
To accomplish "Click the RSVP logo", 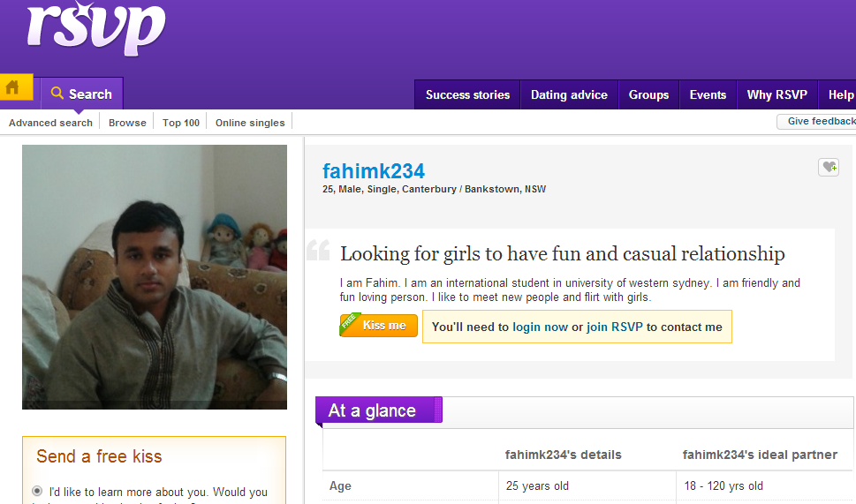I will coord(95,30).
